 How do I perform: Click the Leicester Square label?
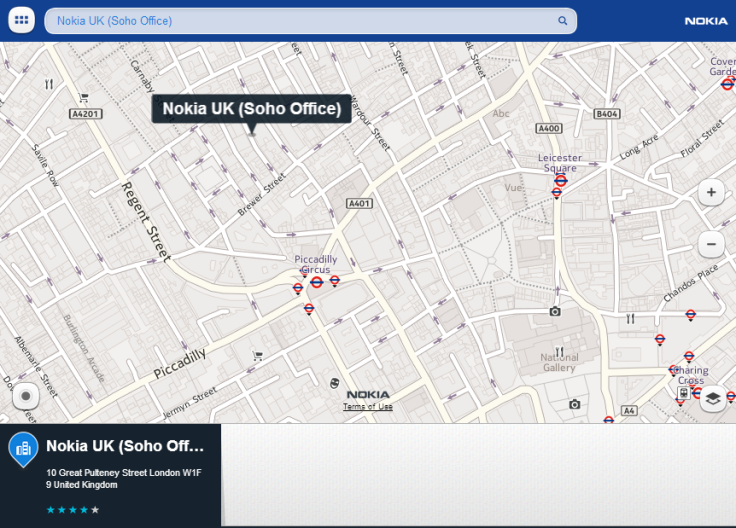click(x=560, y=163)
